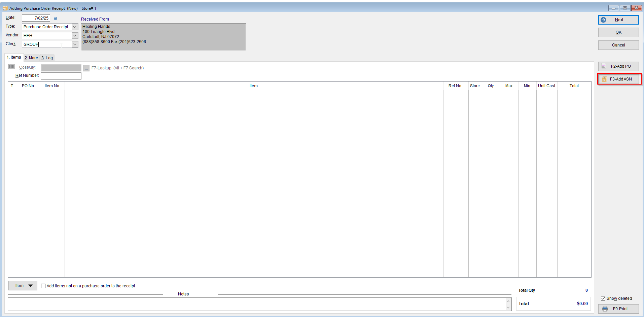644x317 pixels.
Task: Click the F2-Add PO button
Action: tap(618, 66)
